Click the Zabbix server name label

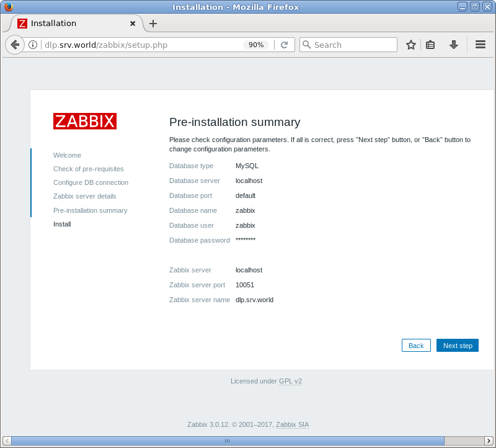200,300
